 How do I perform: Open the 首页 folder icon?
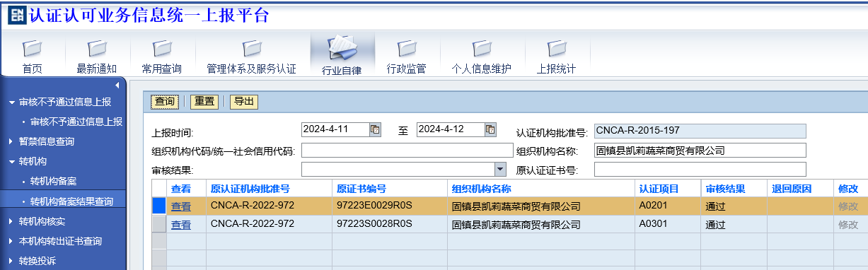pos(32,49)
